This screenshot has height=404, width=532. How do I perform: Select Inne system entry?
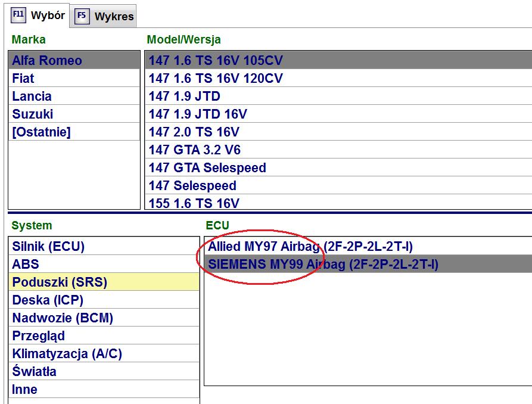click(x=104, y=390)
